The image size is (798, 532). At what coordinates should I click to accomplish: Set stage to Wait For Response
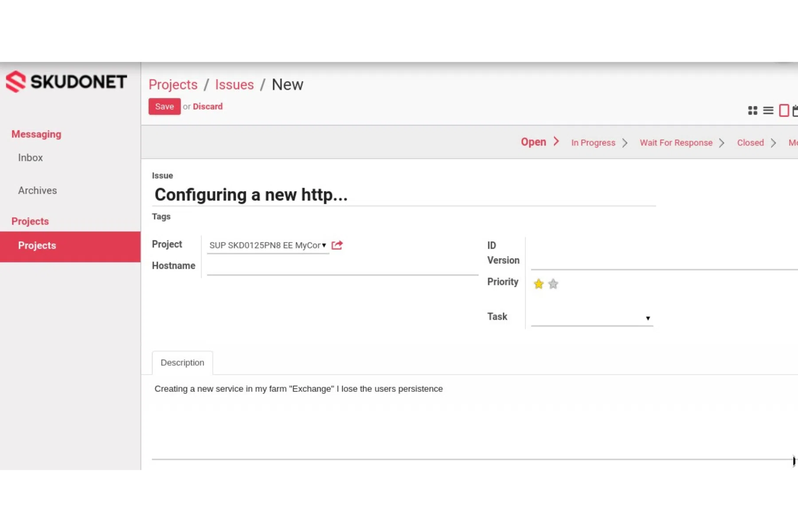point(676,142)
